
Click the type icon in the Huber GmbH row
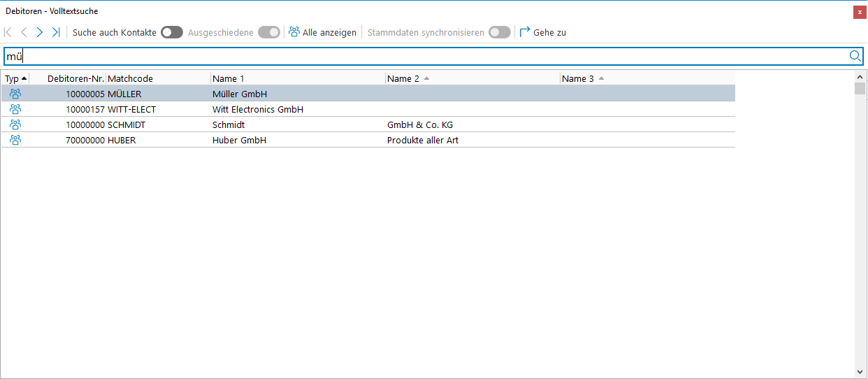[x=15, y=140]
